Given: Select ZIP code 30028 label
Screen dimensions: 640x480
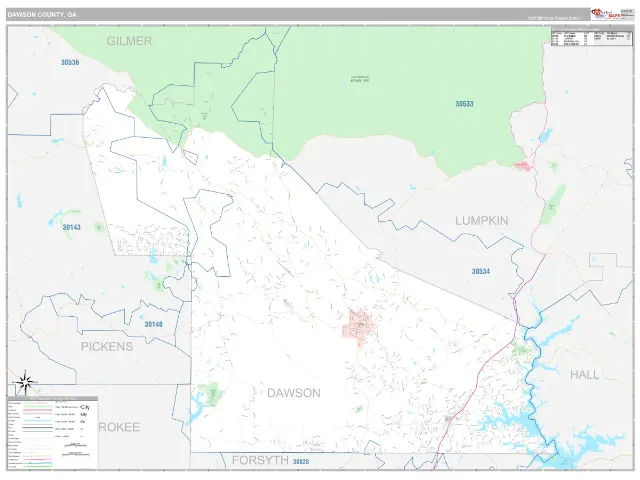Looking at the screenshot, I should coord(301,462).
